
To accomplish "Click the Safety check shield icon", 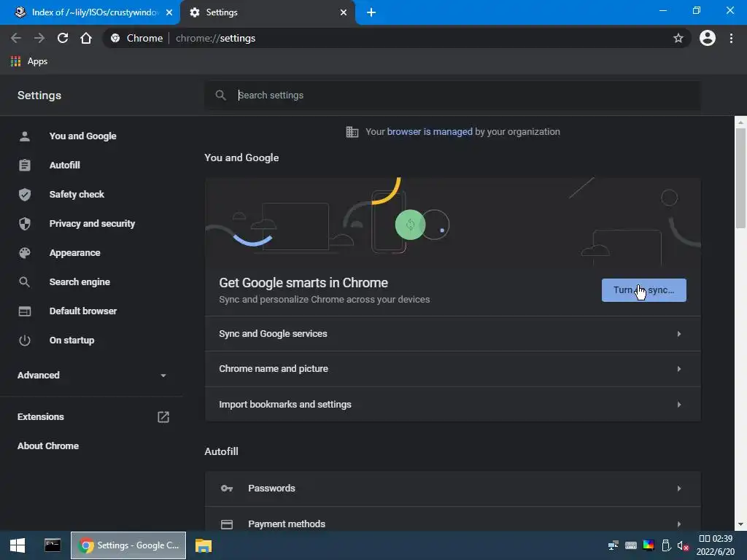I will coord(25,194).
